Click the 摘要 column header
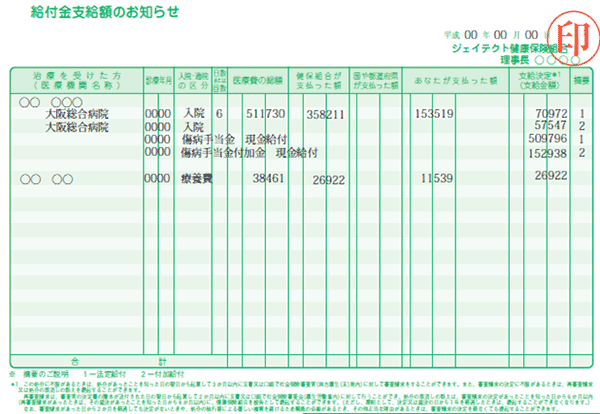Viewport: 600px width, 414px height. pos(581,81)
